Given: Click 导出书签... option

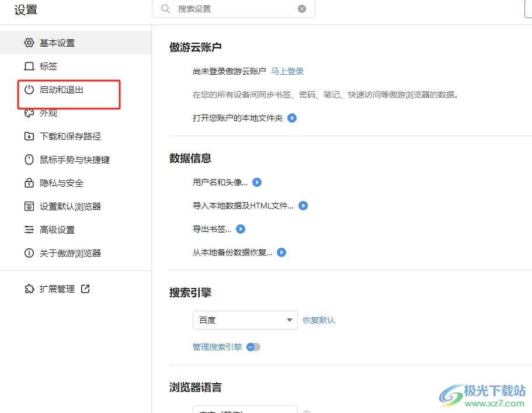Looking at the screenshot, I should click(x=212, y=229).
